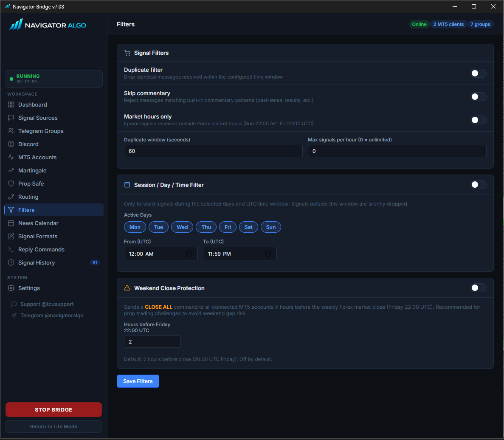This screenshot has width=504, height=440.
Task: Deselect Fri active day chip
Action: pos(228,227)
